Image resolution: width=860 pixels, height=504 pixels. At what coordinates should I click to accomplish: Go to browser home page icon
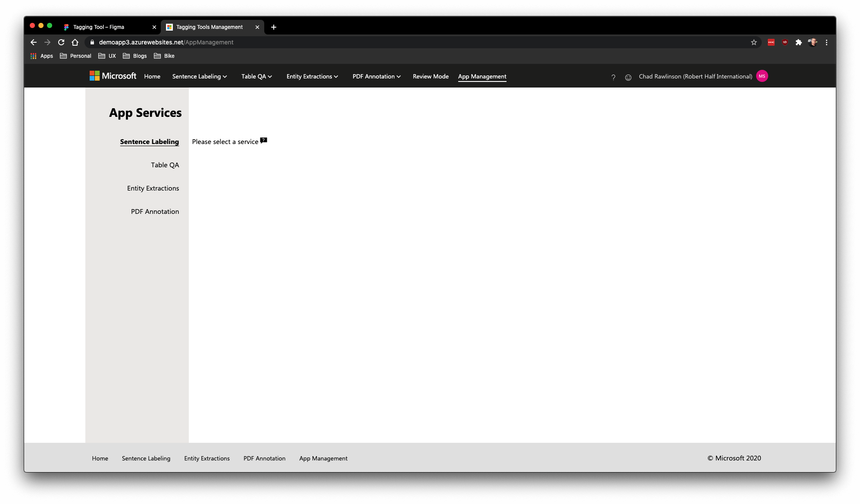tap(75, 42)
